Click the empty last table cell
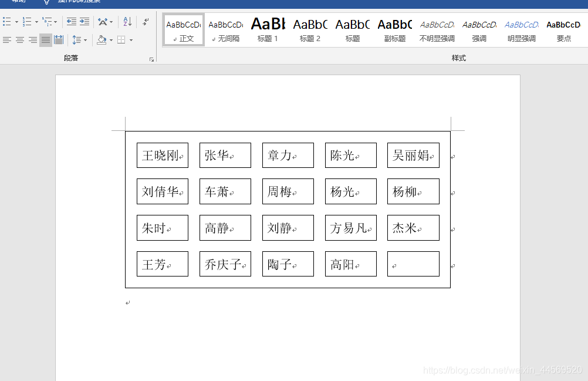The height and width of the screenshot is (381, 588). point(413,264)
